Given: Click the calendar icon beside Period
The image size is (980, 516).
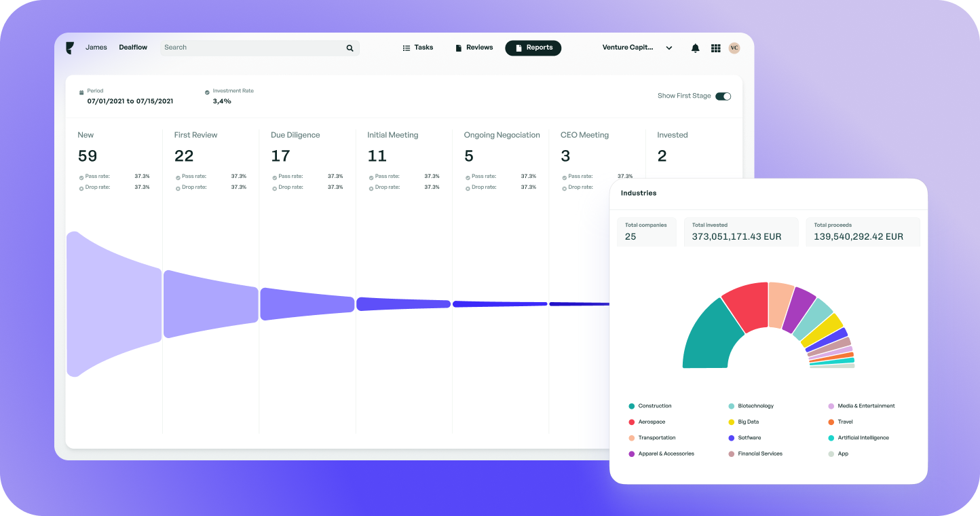Looking at the screenshot, I should (81, 92).
